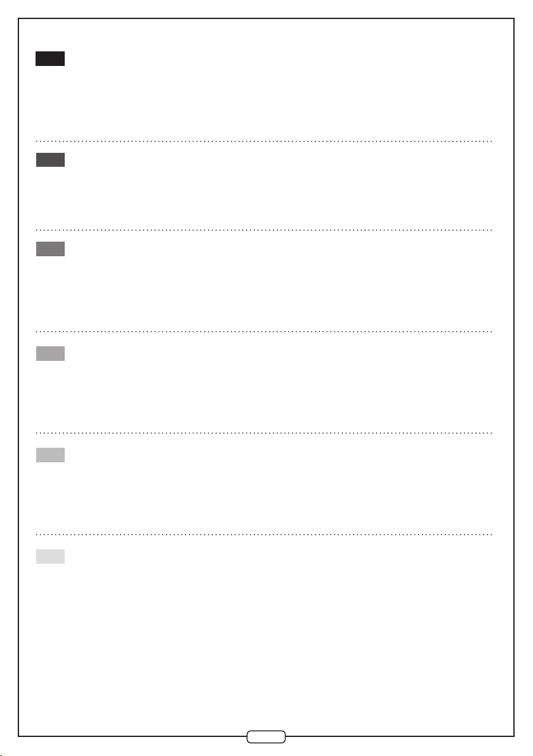Click the black swatch at the top
The image size is (533, 756).
click(x=50, y=58)
